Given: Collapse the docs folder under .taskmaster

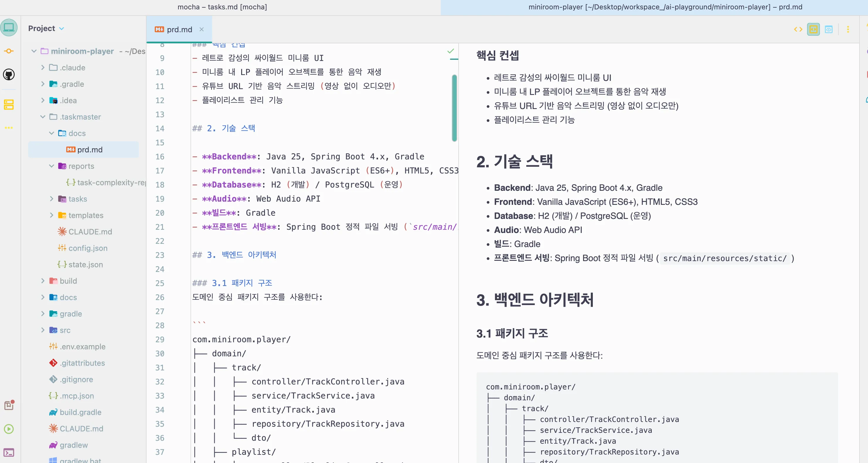Looking at the screenshot, I should coord(51,133).
